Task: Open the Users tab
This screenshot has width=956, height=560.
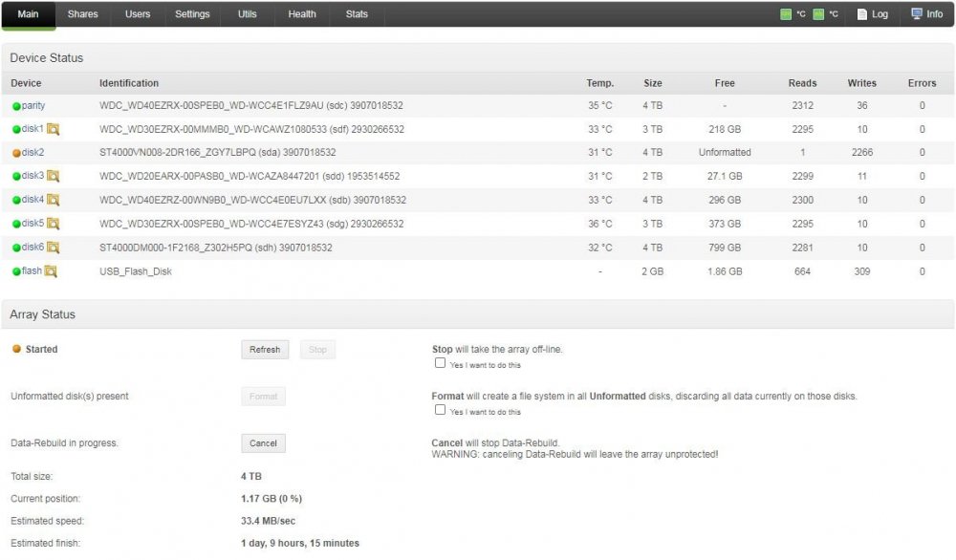Action: pos(138,14)
